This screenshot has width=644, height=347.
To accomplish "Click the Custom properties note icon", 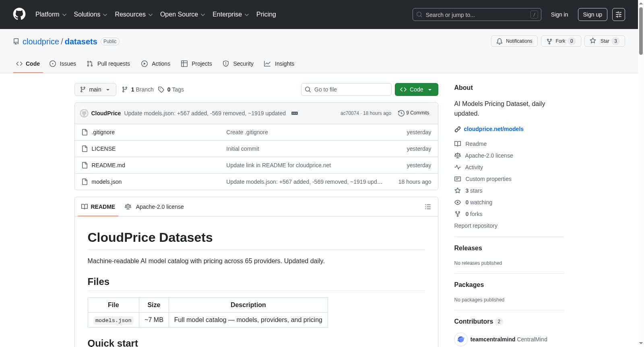I will click(x=458, y=179).
